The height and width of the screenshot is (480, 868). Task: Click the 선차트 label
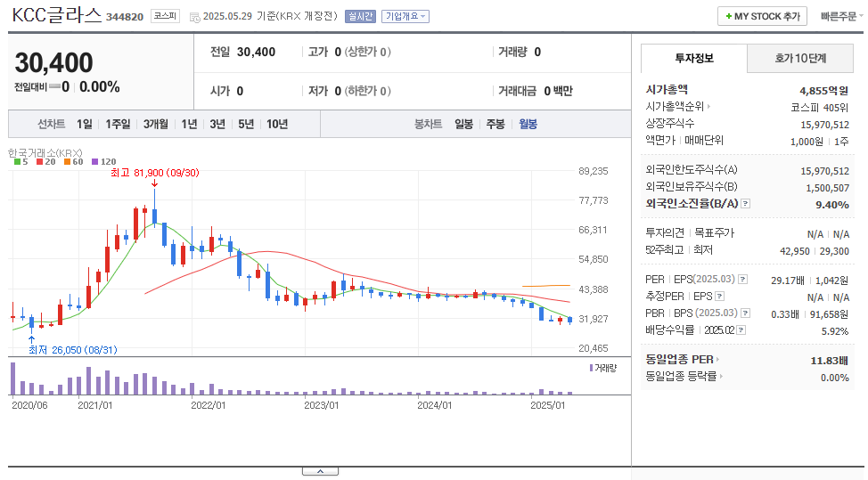pos(51,124)
